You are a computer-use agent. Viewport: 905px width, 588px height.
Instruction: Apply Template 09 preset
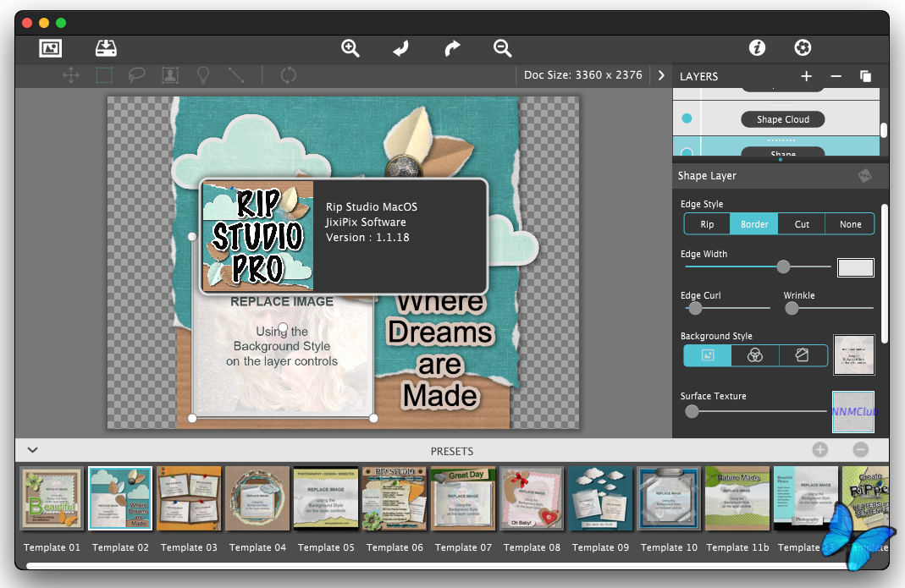[600, 498]
